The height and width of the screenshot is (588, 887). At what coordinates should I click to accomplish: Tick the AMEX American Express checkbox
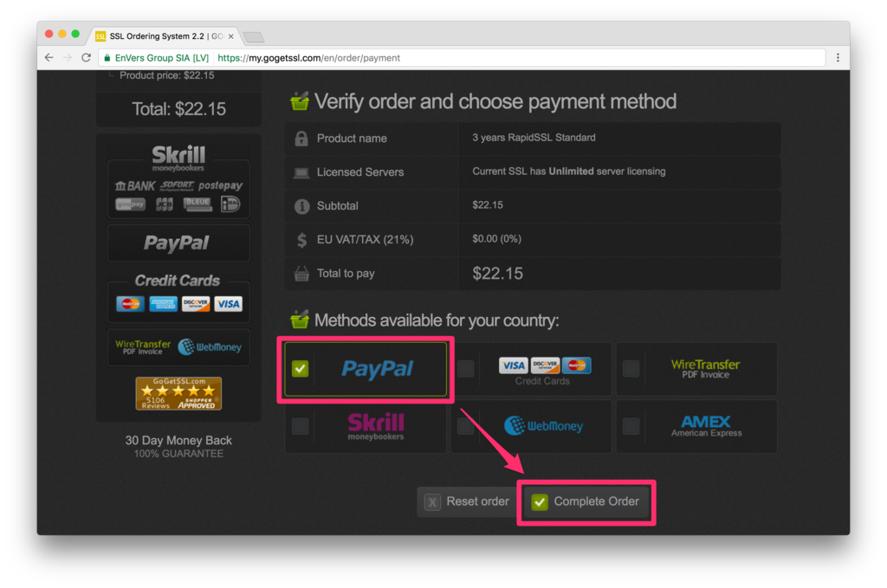click(x=631, y=426)
